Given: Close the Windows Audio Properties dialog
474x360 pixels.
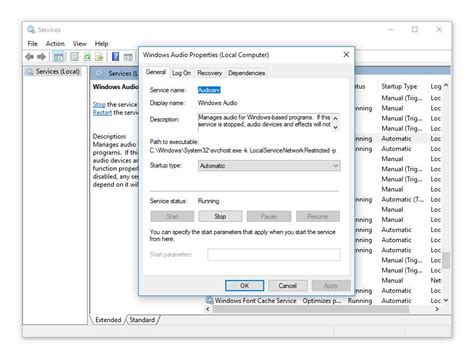Looking at the screenshot, I should [346, 54].
